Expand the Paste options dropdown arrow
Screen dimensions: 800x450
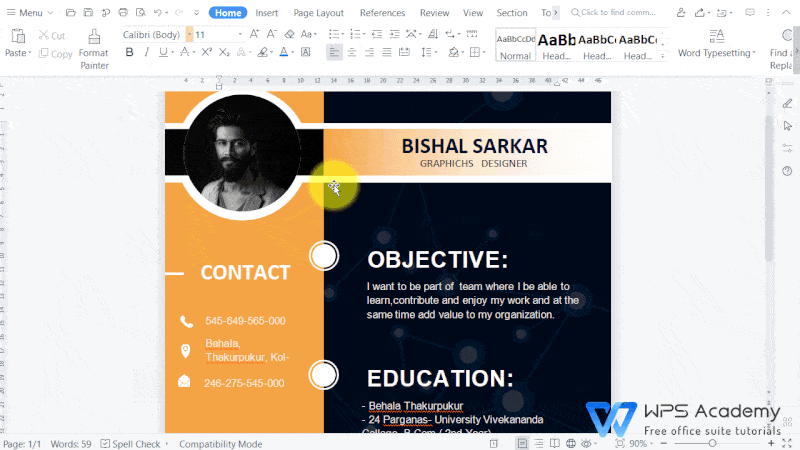[33, 53]
